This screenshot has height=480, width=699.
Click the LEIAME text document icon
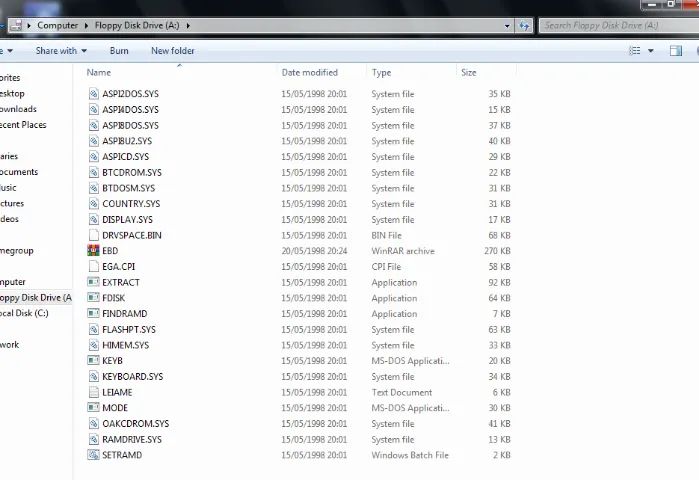tap(93, 392)
